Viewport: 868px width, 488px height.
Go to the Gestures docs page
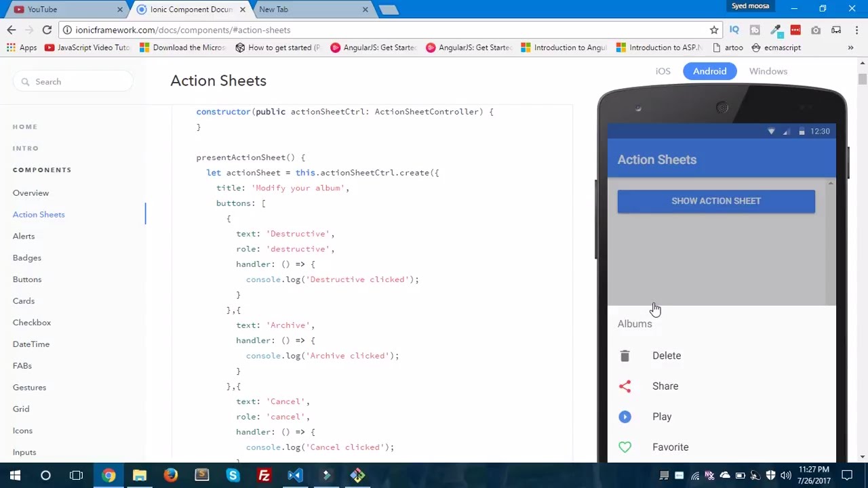pyautogui.click(x=29, y=388)
